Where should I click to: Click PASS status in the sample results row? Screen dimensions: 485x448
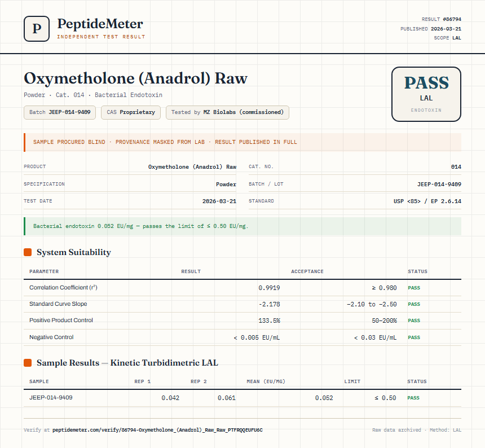[413, 398]
